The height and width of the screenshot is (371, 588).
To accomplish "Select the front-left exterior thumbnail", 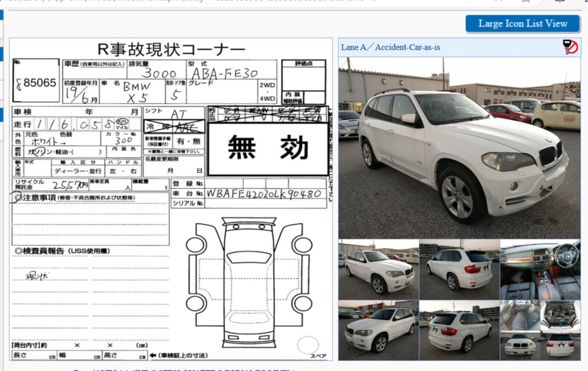I will tap(378, 330).
